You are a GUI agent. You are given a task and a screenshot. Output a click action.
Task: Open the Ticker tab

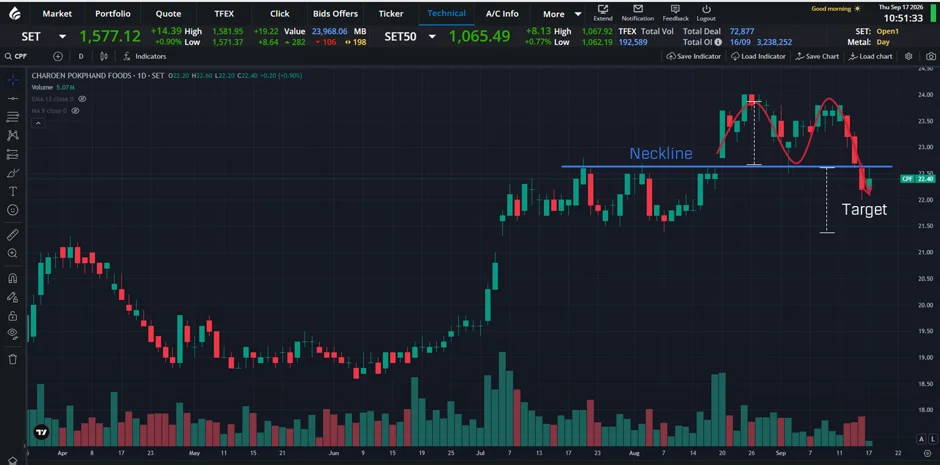tap(391, 14)
